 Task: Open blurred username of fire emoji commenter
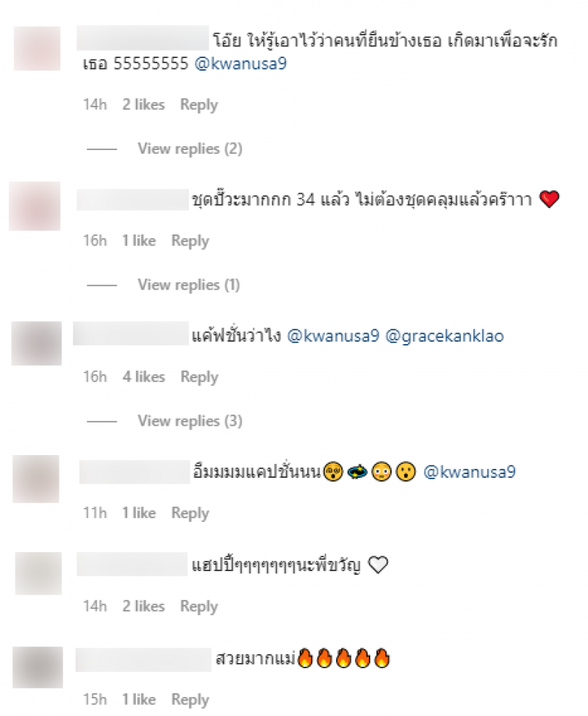(143, 659)
